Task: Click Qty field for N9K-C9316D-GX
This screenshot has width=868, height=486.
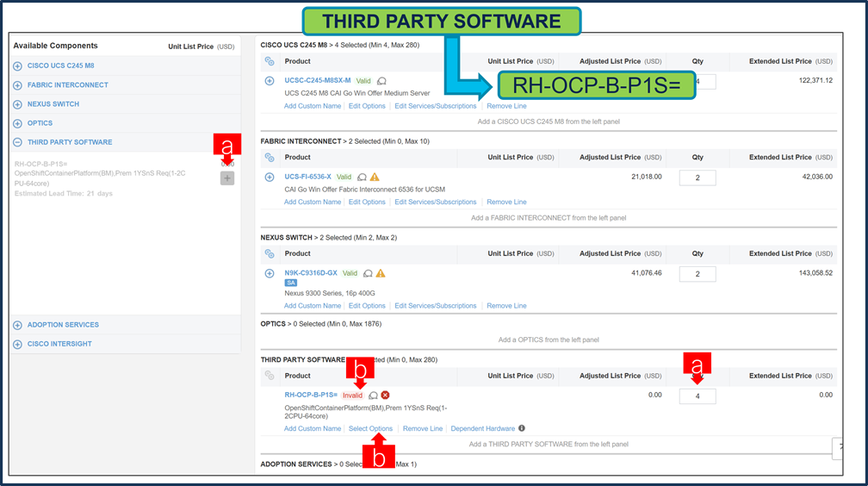Action: 697,274
